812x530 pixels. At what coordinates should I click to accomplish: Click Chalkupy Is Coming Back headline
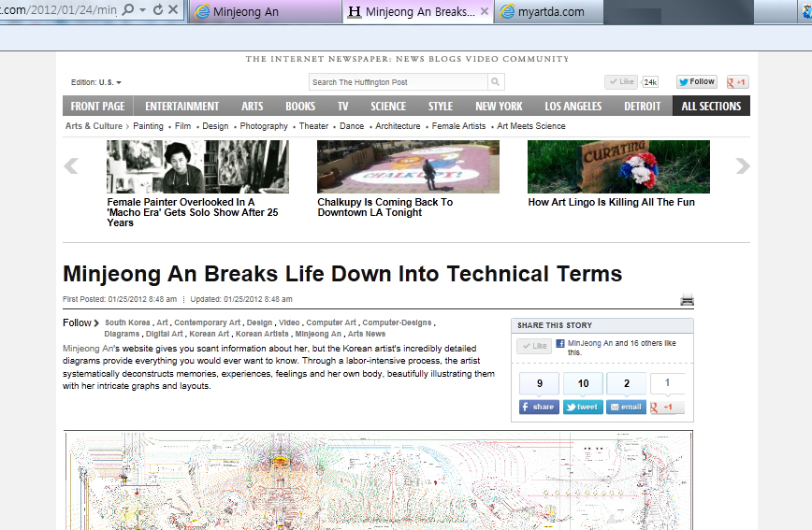[385, 207]
